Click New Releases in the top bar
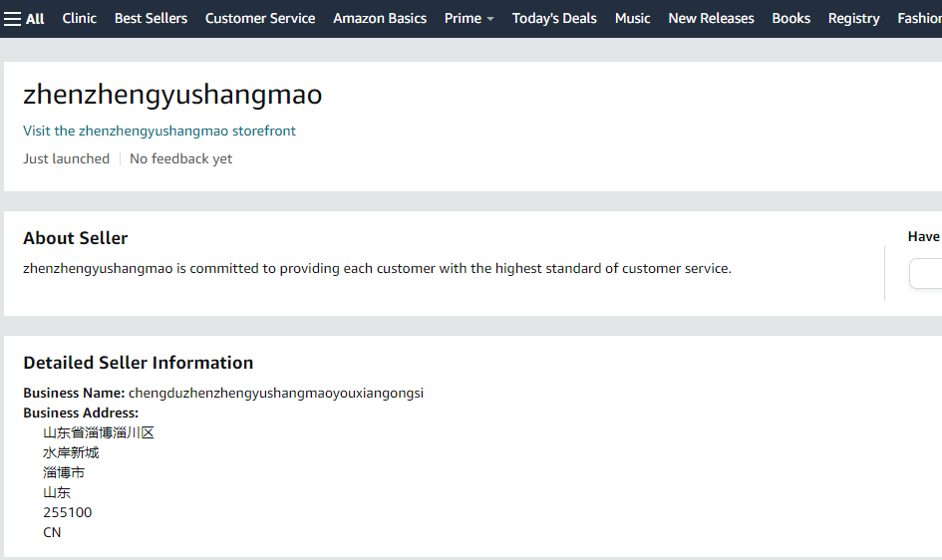This screenshot has width=942, height=560. (x=711, y=18)
